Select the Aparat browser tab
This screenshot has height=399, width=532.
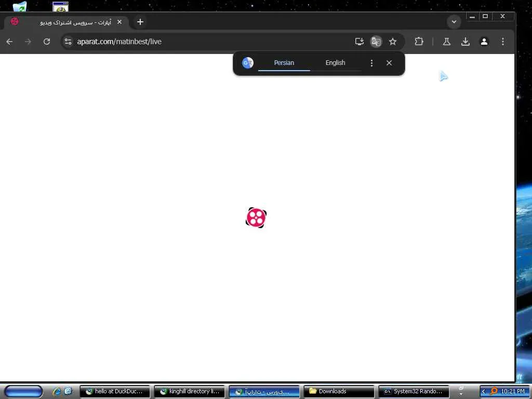[66, 22]
